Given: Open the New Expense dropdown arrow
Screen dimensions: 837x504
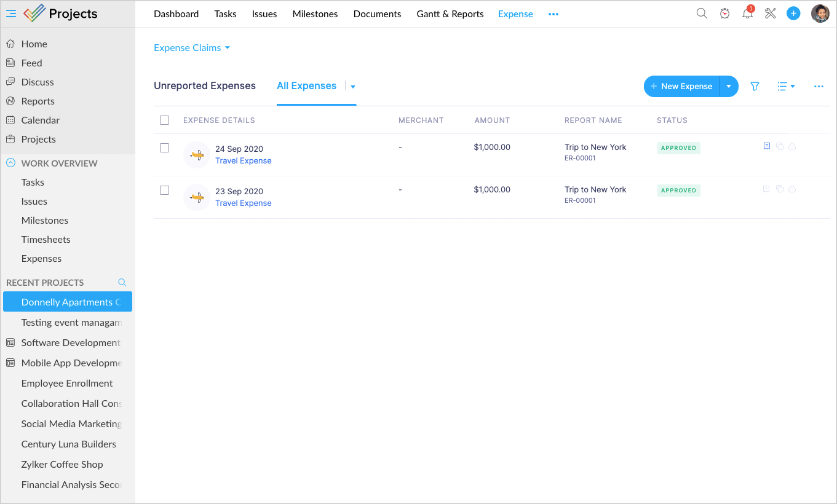Looking at the screenshot, I should pyautogui.click(x=729, y=87).
